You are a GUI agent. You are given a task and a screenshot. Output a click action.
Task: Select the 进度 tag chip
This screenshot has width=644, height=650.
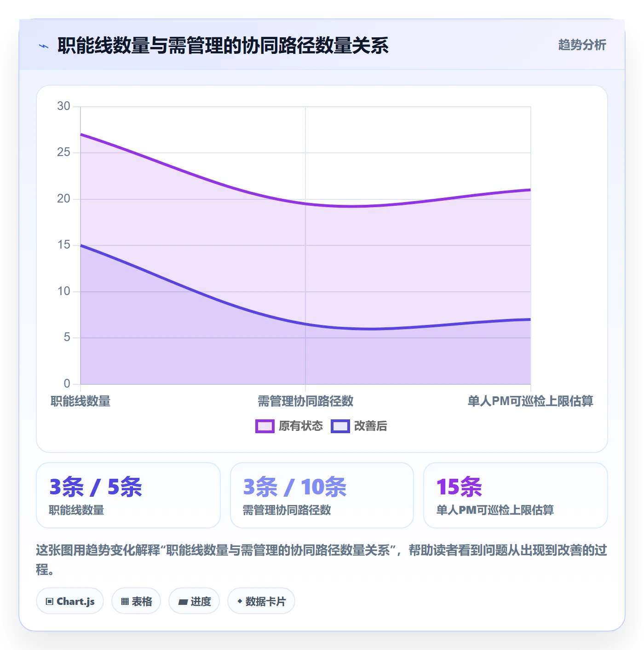pyautogui.click(x=194, y=601)
